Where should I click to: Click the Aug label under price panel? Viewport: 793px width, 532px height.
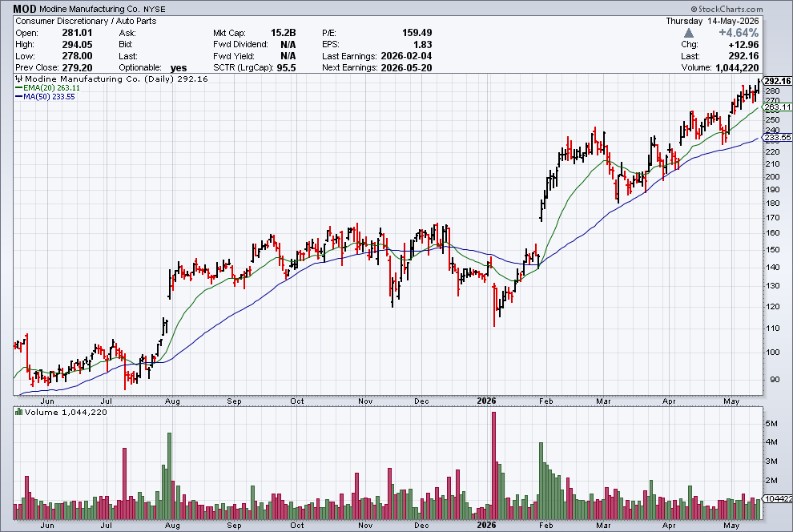(x=172, y=401)
